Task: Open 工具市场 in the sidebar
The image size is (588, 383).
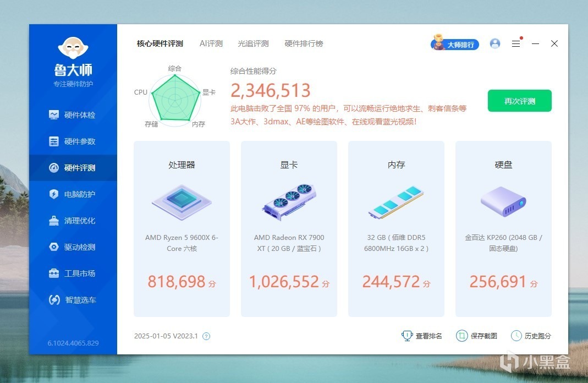Action: [73, 273]
